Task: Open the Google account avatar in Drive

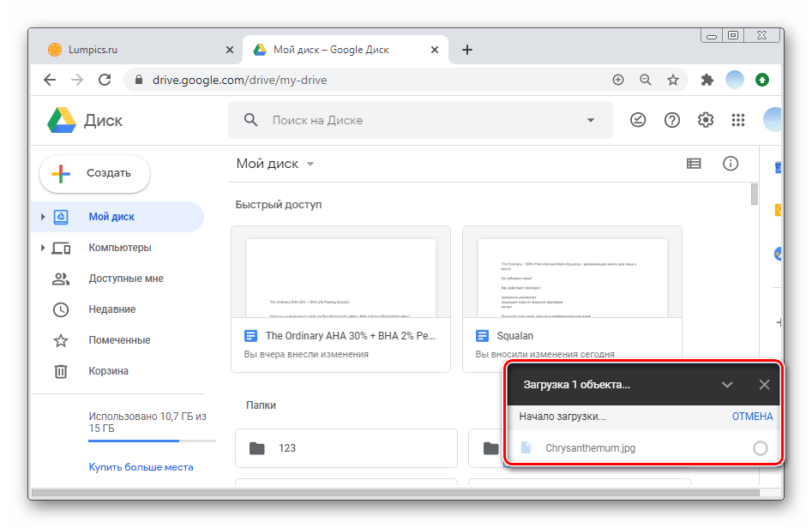Action: pos(772,120)
